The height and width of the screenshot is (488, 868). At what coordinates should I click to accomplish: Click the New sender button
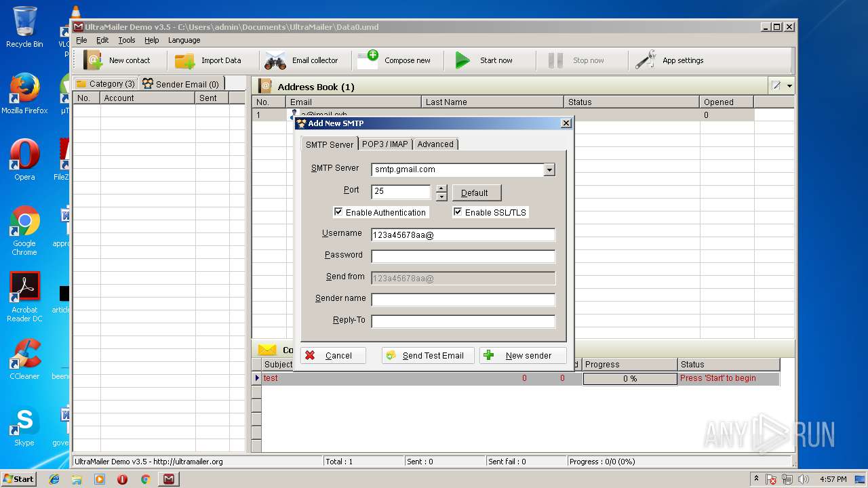pos(523,355)
